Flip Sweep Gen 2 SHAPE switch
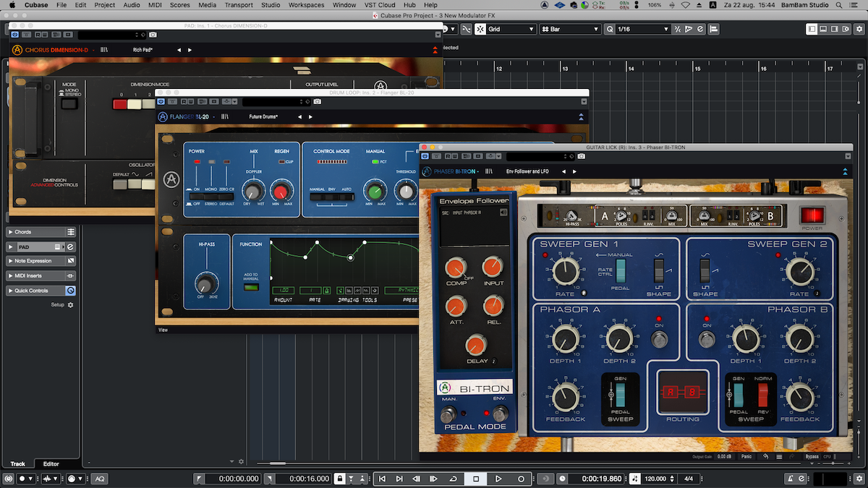The image size is (868, 488). [x=705, y=270]
